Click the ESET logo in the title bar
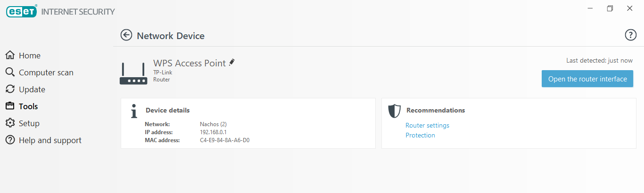Viewport: 644px width, 193px height. tap(22, 11)
